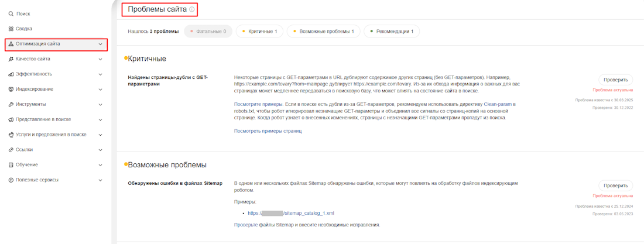Click the Сводка dashboard icon
This screenshot has height=244, width=644.
coord(11,29)
